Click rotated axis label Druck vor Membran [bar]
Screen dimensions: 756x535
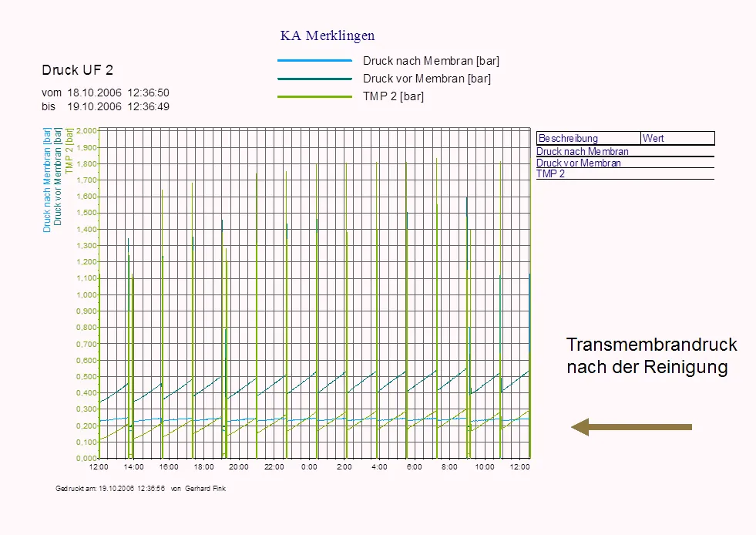tap(58, 177)
